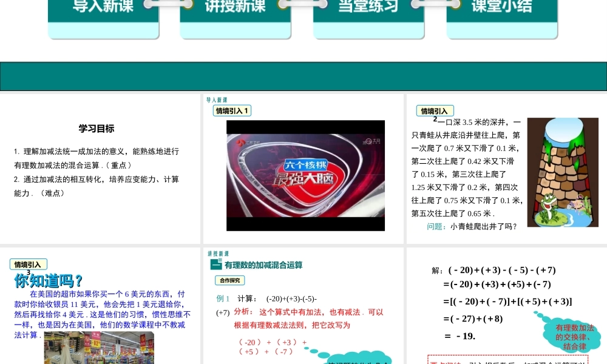Click the frog in the well illustration
The width and height of the screenshot is (607, 364).
tap(563, 172)
